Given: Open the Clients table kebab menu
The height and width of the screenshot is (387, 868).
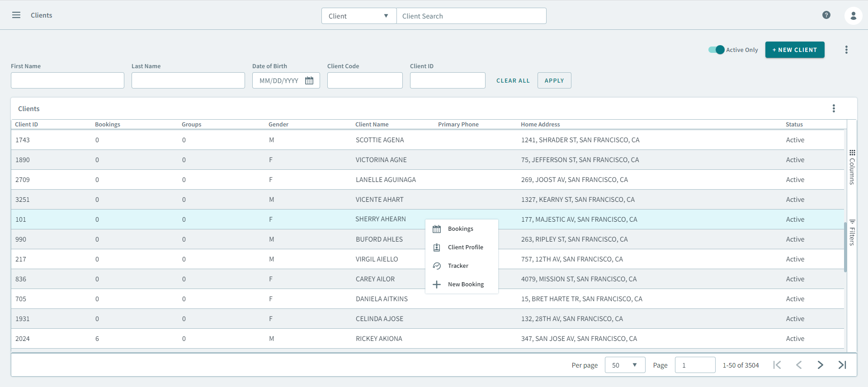Looking at the screenshot, I should point(834,108).
